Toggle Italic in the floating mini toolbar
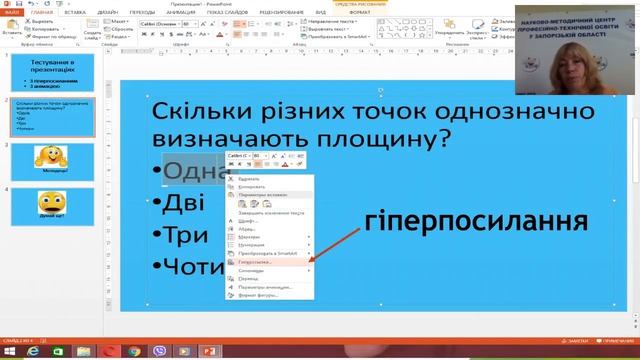 pyautogui.click(x=240, y=164)
